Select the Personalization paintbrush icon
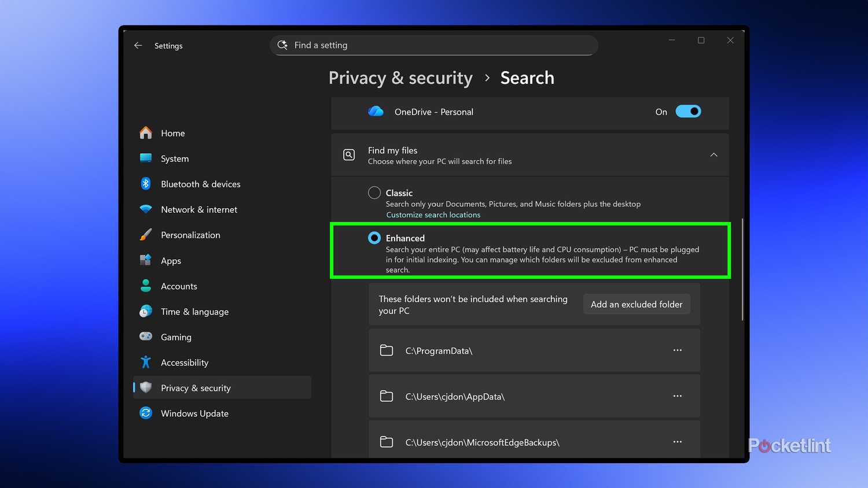Viewport: 868px width, 488px height. 146,235
